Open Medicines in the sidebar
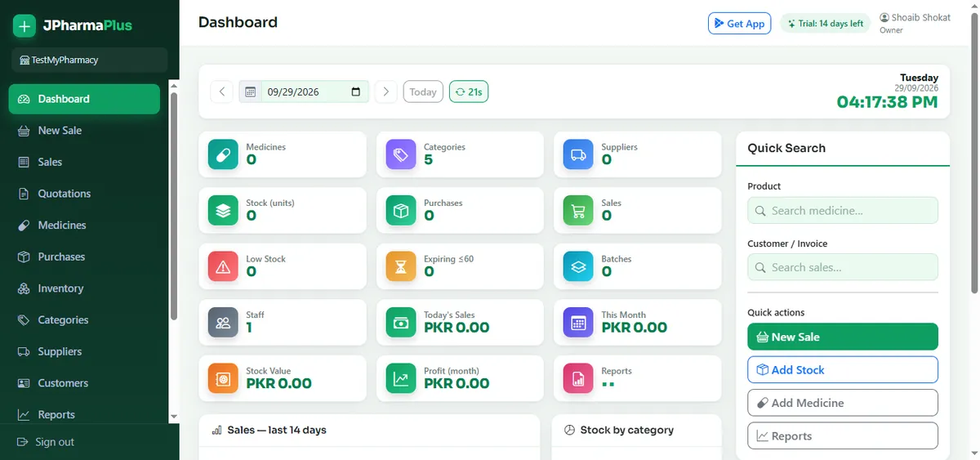This screenshot has height=460, width=980. (x=84, y=226)
